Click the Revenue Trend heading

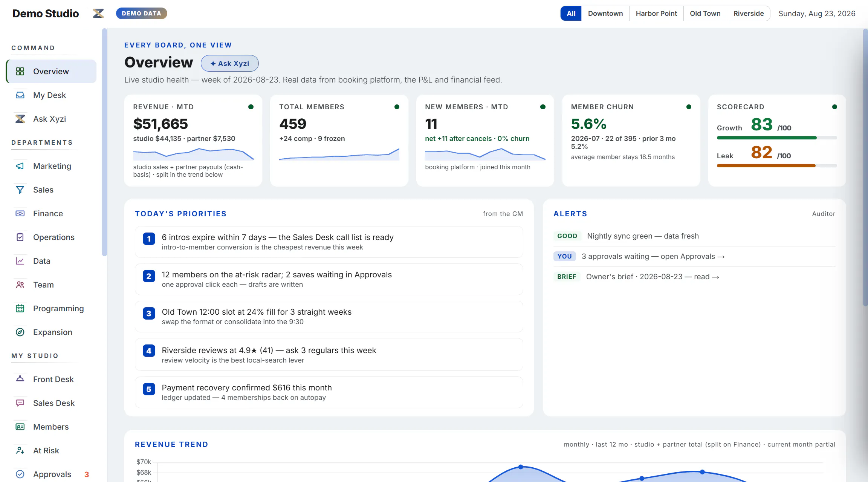point(171,444)
